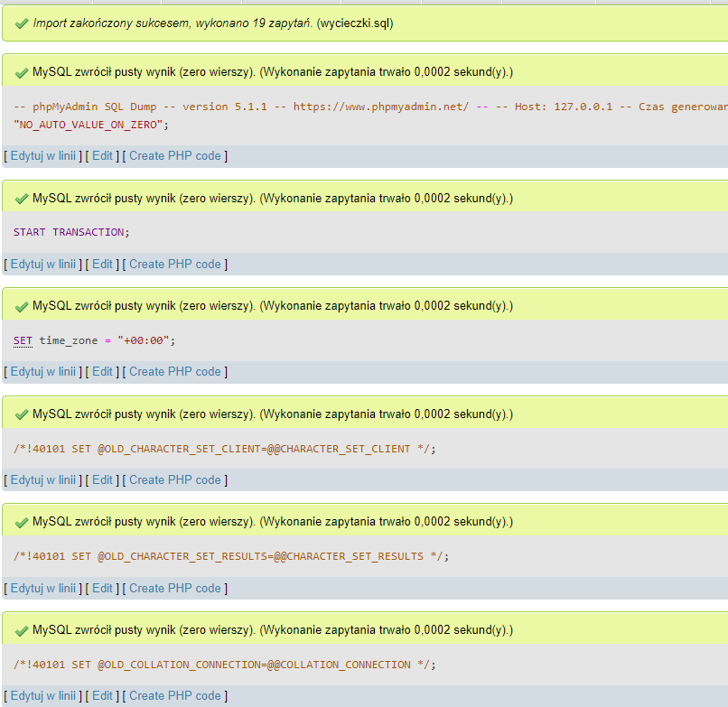Click the checkmark icon above the phpMyAdmin SQL Dump query
The image size is (728, 707).
click(x=21, y=72)
